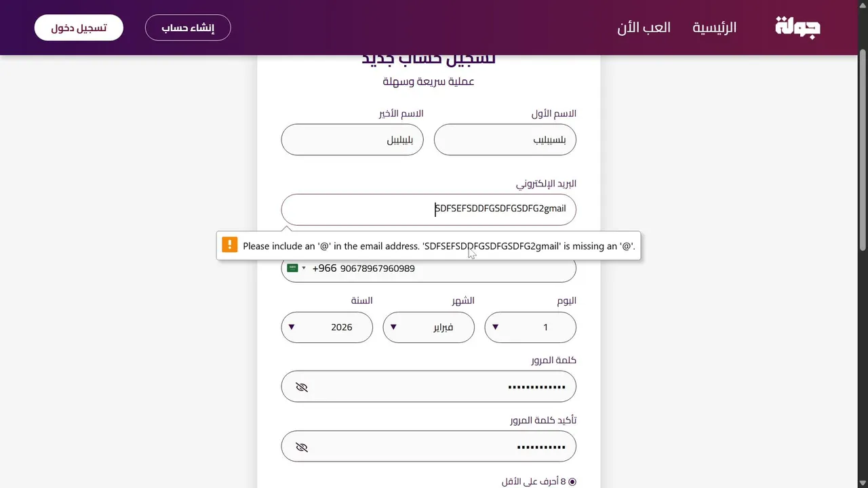
Task: Focus the last name input field
Action: (x=352, y=140)
